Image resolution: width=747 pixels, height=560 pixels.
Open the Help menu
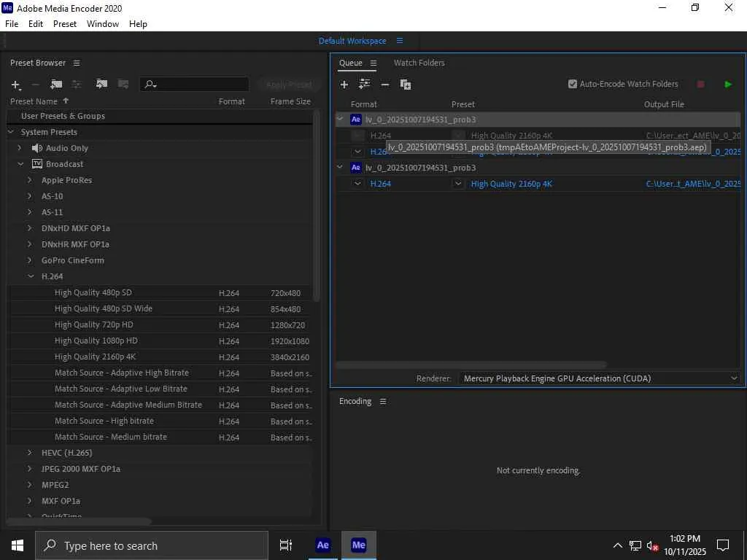coord(138,24)
